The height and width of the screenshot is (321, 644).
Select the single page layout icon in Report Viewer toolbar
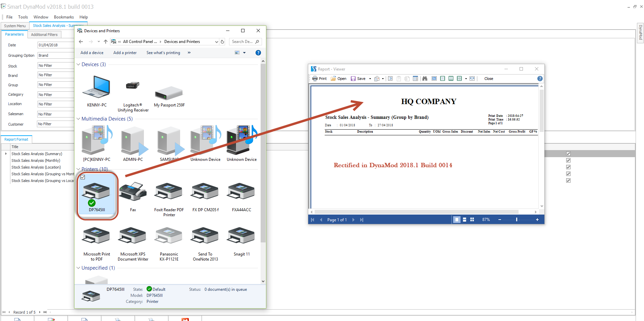pos(442,79)
